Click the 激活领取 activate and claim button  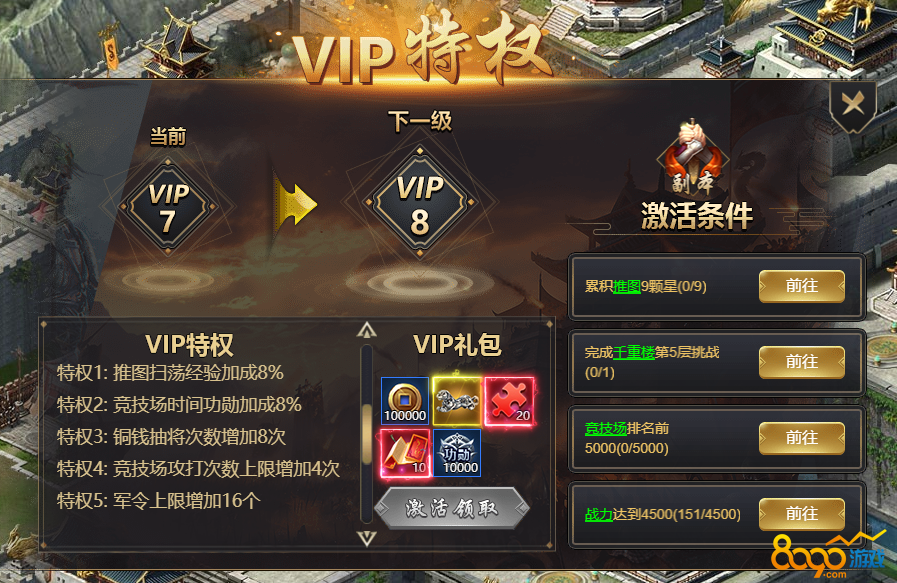[x=452, y=507]
